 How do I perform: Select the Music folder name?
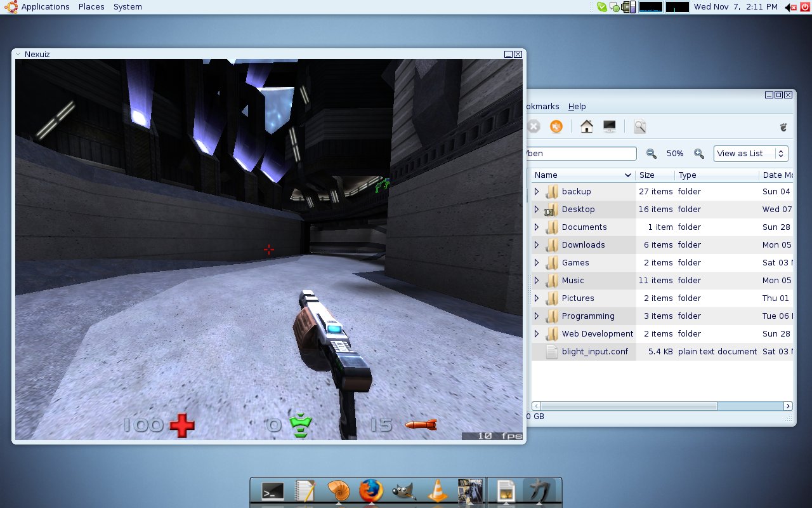point(573,280)
